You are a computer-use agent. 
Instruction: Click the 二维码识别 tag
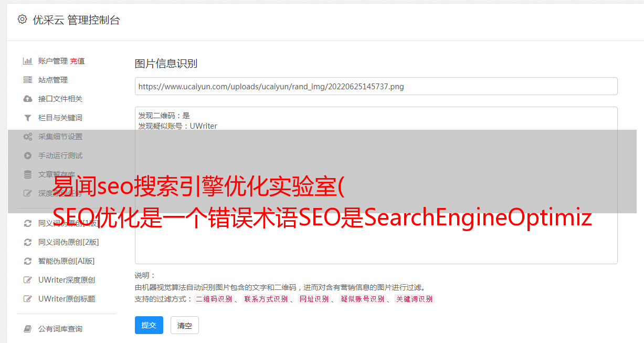(x=214, y=299)
